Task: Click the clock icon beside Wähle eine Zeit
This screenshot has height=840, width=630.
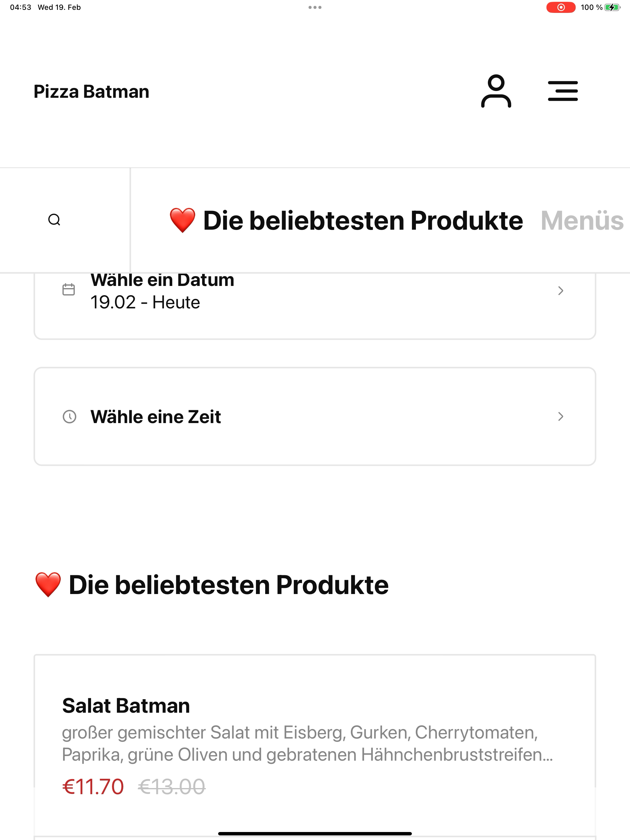Action: coord(69,417)
